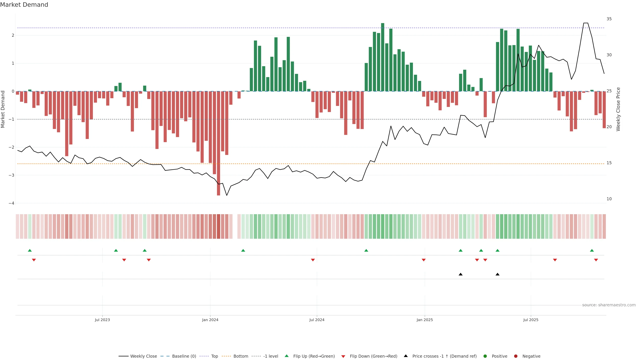The height and width of the screenshot is (362, 644).
Task: Toggle the Baseline (0) legend entry
Action: [184, 356]
